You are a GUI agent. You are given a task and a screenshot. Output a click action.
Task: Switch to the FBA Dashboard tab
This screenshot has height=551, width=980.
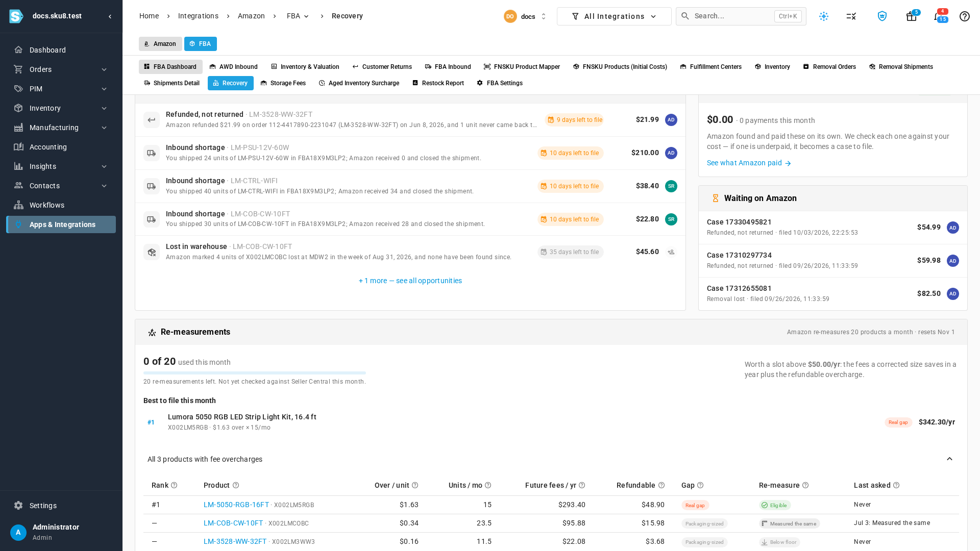click(x=170, y=67)
